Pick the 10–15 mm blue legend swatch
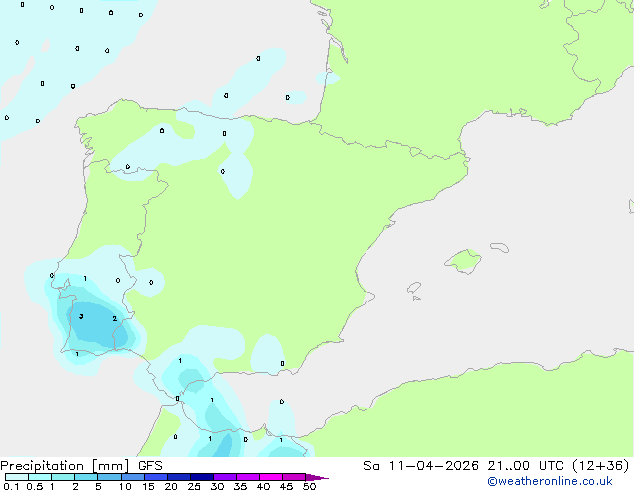The width and height of the screenshot is (634, 490). 133,477
